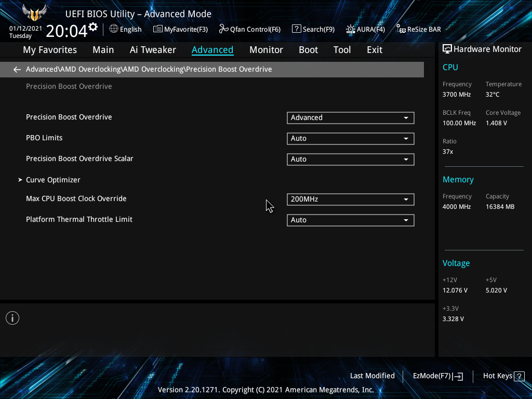This screenshot has height=399, width=532.
Task: Click the EzMode exit arrow icon
Action: pyautogui.click(x=458, y=376)
